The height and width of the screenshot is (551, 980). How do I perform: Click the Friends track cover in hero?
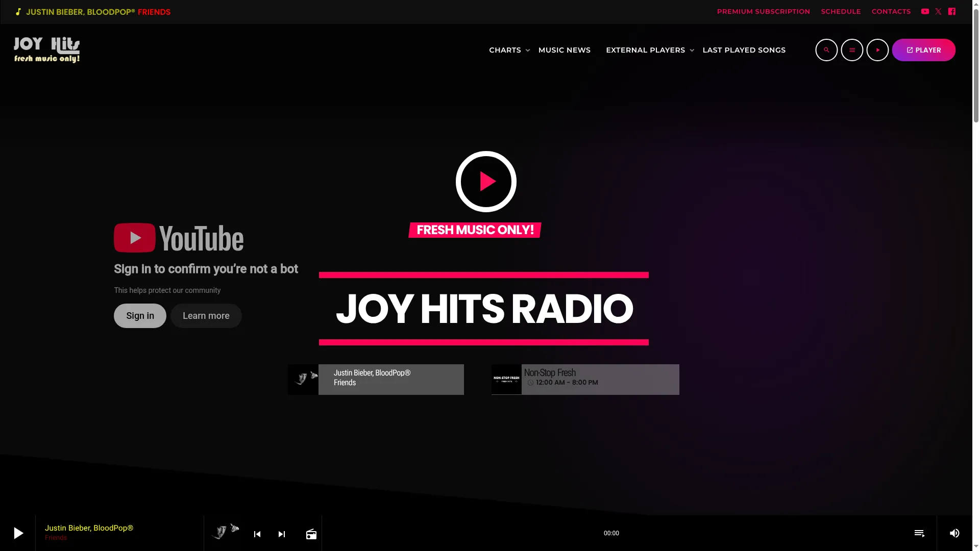click(303, 379)
